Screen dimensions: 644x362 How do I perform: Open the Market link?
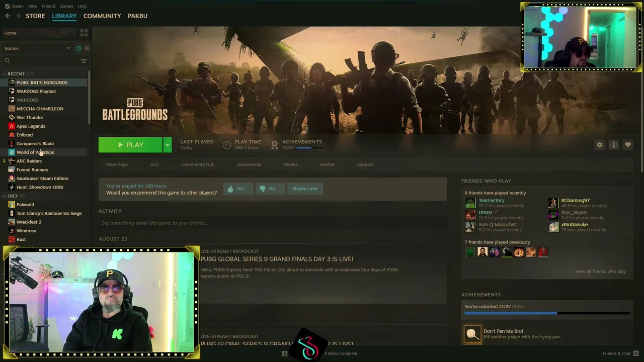327,164
